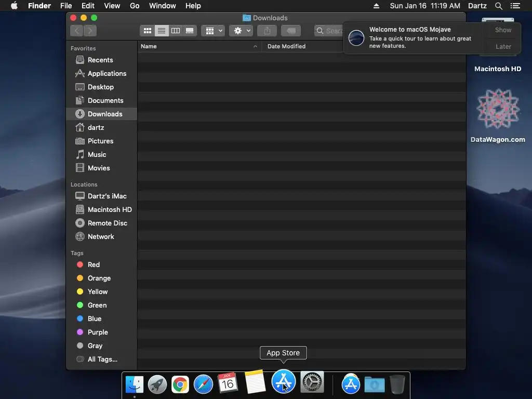532x399 pixels.
Task: Switch Finder to gallery view
Action: [x=190, y=31]
